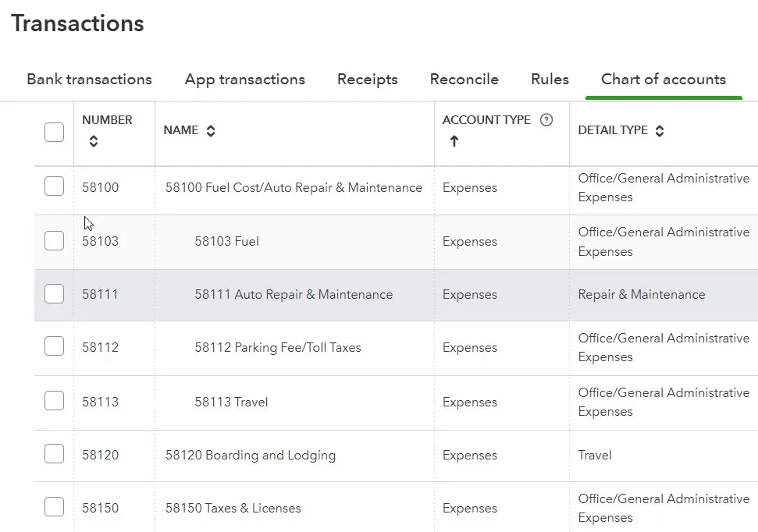Sort by Number column arrows icon
The image size is (758, 532).
click(94, 141)
